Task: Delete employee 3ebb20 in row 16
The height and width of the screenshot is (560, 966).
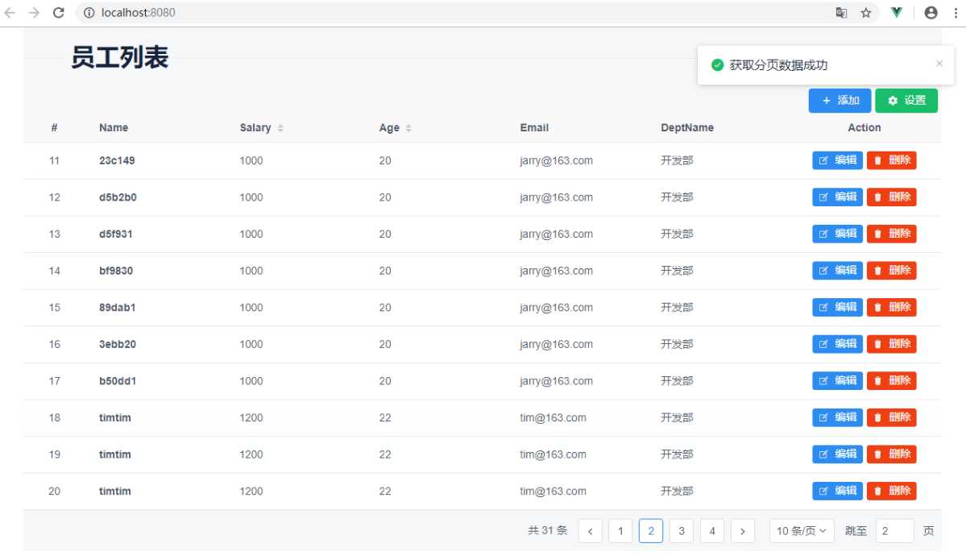Action: pyautogui.click(x=891, y=344)
